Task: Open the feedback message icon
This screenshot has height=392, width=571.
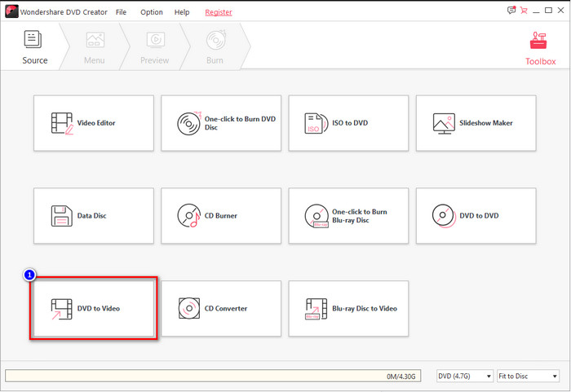Action: [x=511, y=11]
